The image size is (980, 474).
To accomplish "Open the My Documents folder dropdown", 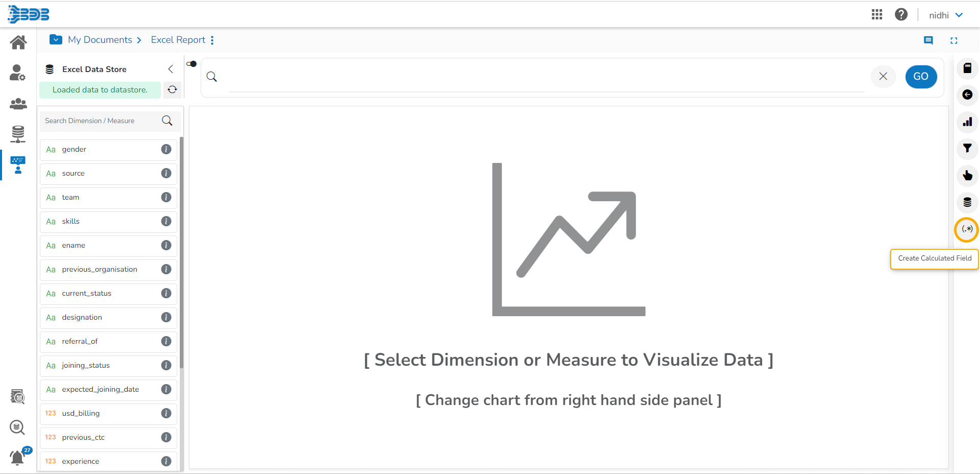I will click(x=56, y=40).
